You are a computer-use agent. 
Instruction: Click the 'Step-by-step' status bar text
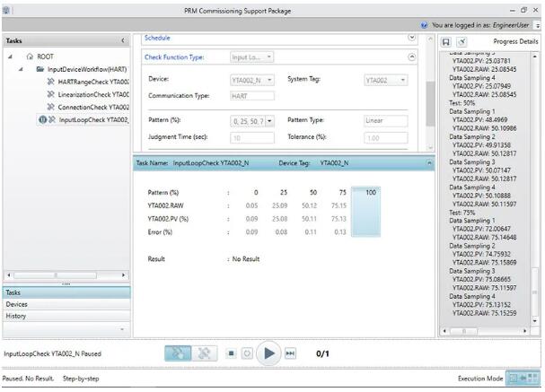click(x=81, y=379)
